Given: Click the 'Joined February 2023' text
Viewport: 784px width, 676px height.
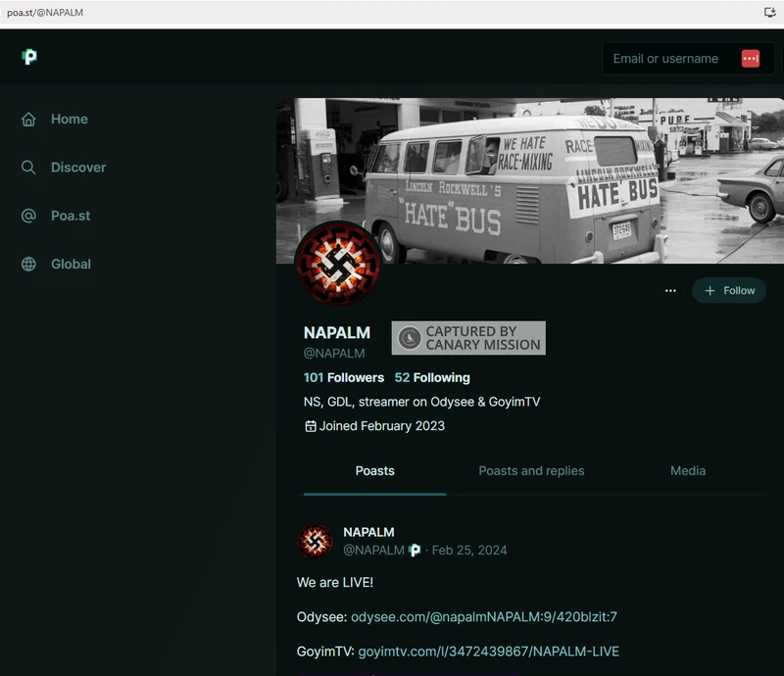Looking at the screenshot, I should tap(382, 426).
